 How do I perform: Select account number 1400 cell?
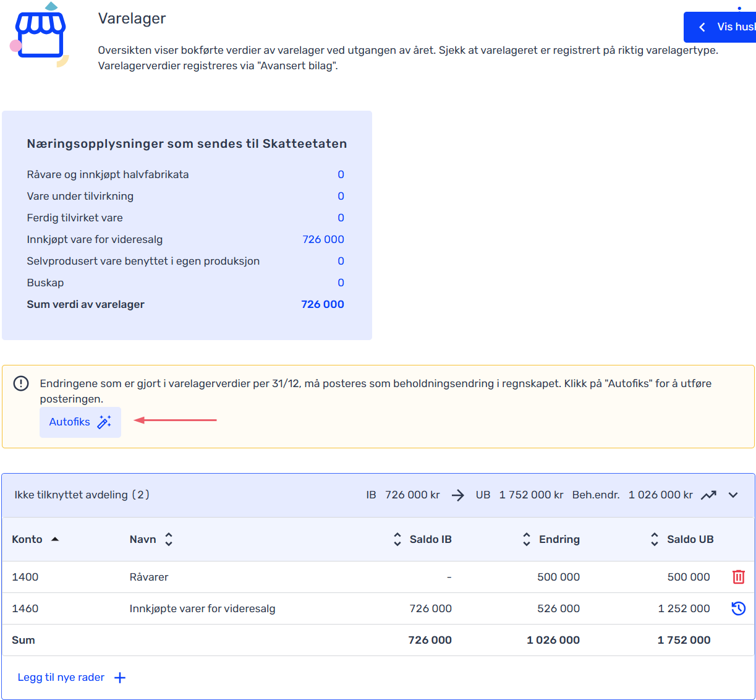pos(25,577)
